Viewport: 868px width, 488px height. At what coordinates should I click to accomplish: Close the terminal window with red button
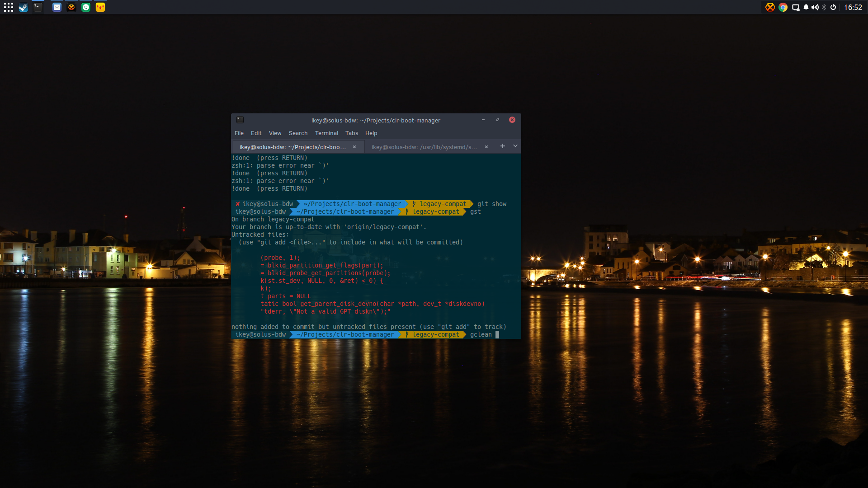click(x=512, y=120)
